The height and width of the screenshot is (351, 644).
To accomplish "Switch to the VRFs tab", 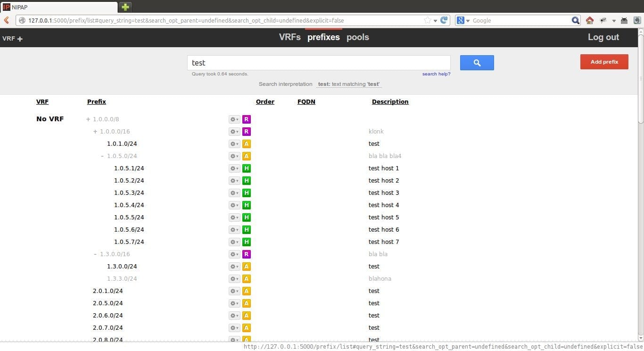I will pyautogui.click(x=289, y=37).
